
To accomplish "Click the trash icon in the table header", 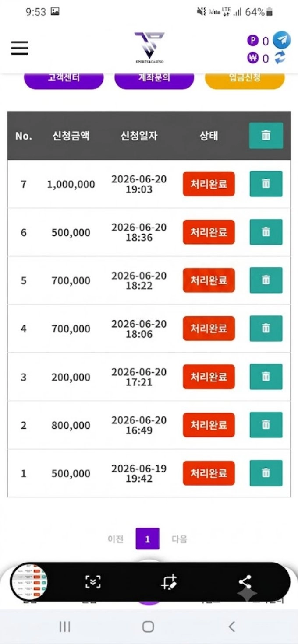I will [266, 136].
